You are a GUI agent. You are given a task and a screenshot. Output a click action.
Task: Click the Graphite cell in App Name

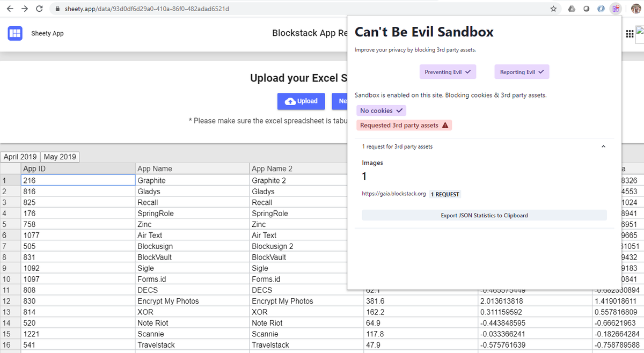pos(192,180)
